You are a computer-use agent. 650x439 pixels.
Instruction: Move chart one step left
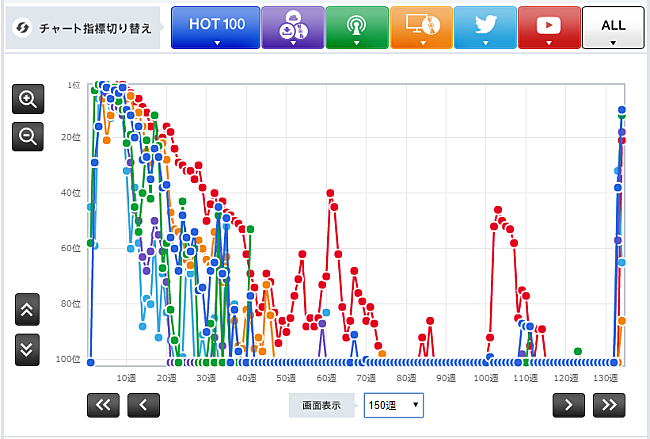click(143, 405)
